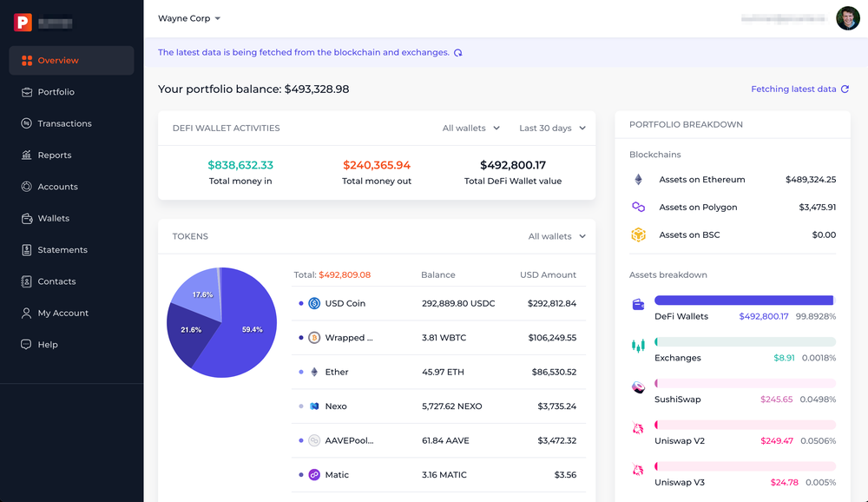
Task: Click the 292,889.80 USDC balance
Action: [458, 304]
